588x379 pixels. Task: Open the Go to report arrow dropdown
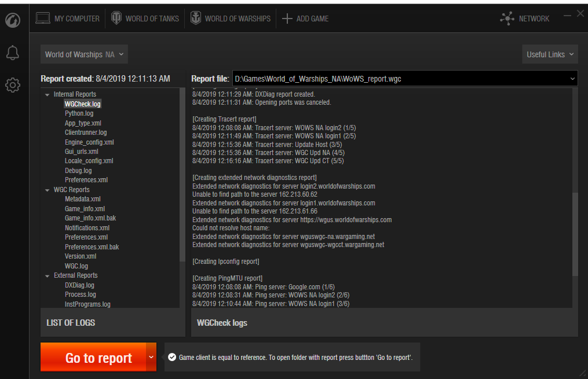[151, 357]
